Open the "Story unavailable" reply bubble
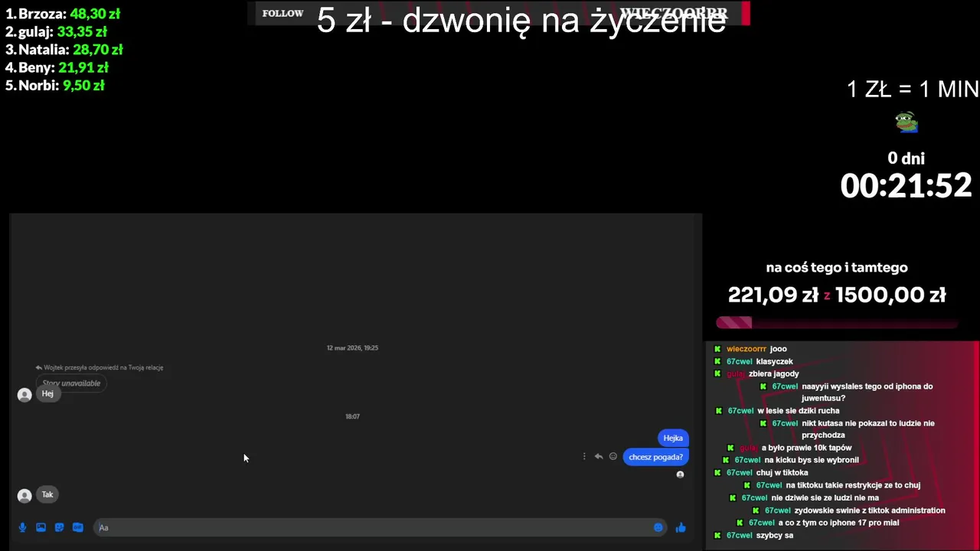 coord(71,383)
